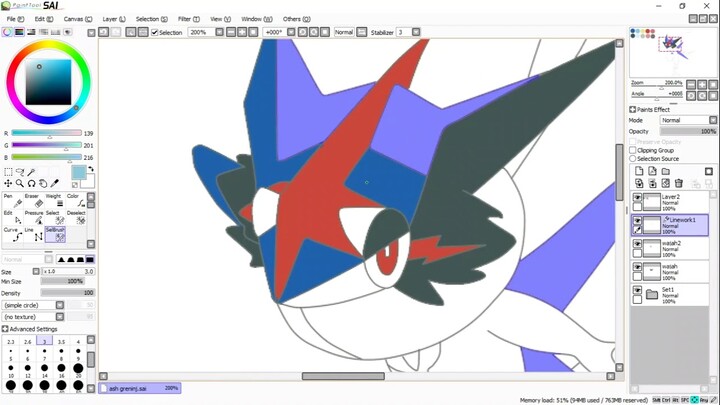Select the Pen tool
720x405 pixels.
point(12,201)
